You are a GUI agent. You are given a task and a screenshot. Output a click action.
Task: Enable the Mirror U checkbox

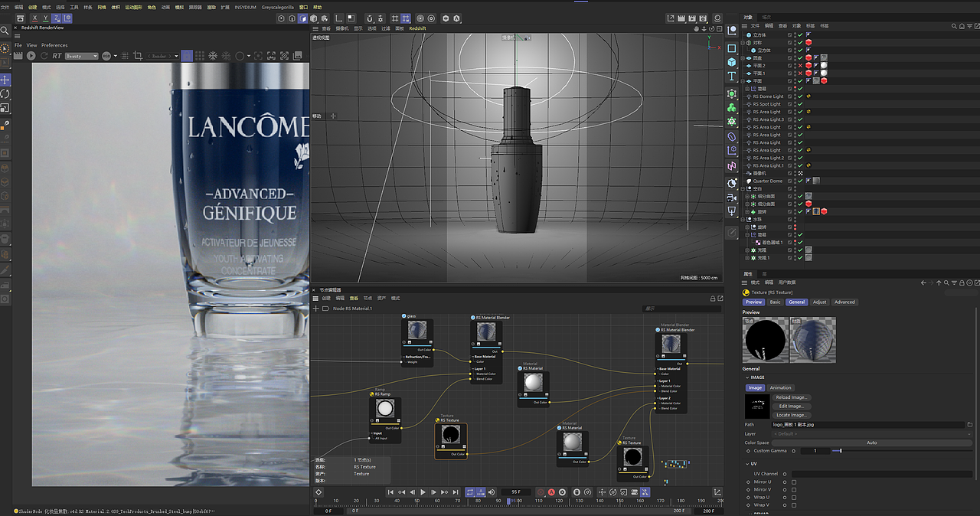pos(794,482)
